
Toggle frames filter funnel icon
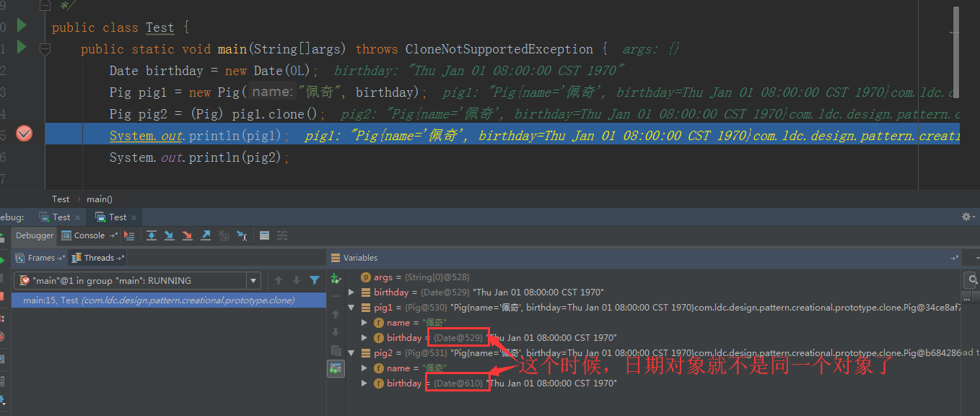coord(315,280)
